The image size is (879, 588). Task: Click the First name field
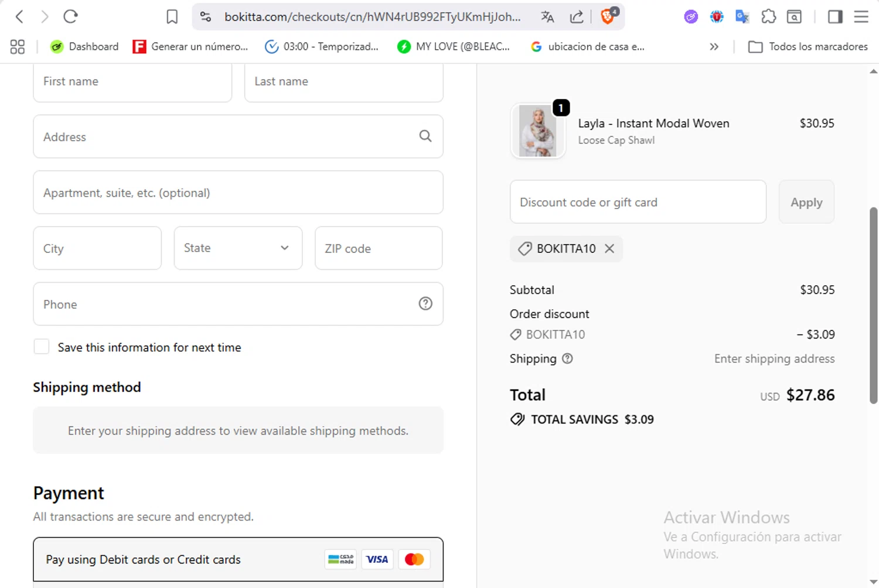click(132, 82)
